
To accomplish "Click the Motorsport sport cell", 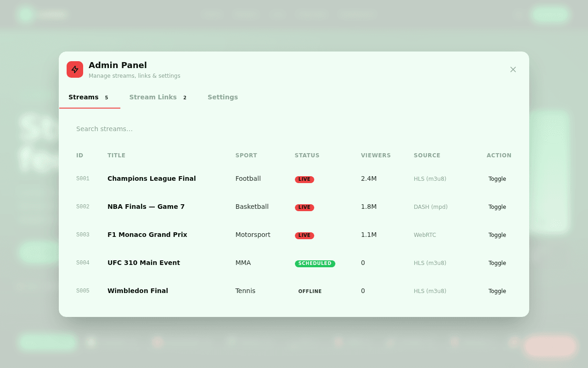I will click(x=253, y=235).
